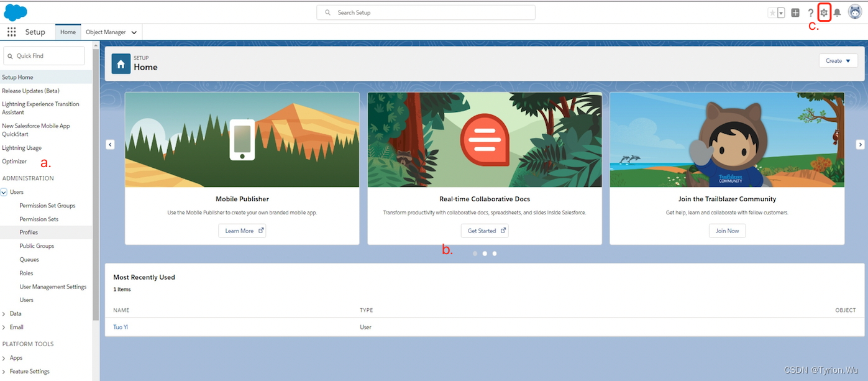Click the Favorites star icon
This screenshot has width=868, height=381.
click(x=772, y=12)
